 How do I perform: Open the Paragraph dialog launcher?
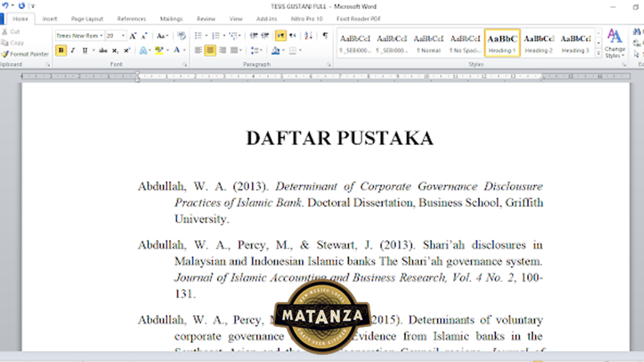[329, 65]
